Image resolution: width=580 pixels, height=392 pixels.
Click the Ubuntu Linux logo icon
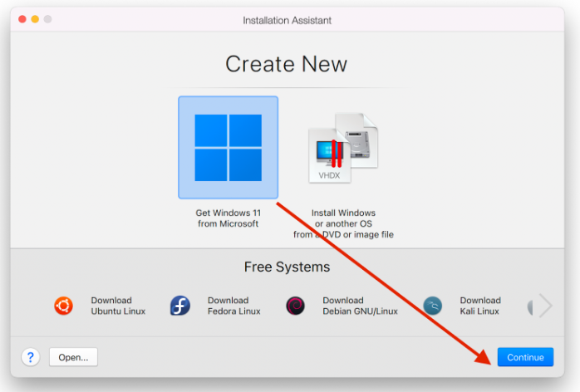coord(64,306)
